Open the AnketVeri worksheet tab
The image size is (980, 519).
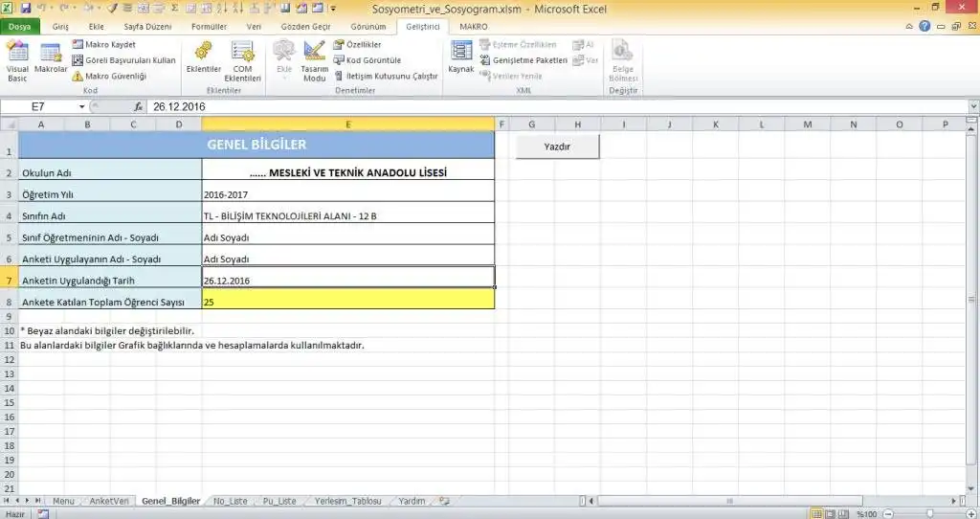point(109,501)
